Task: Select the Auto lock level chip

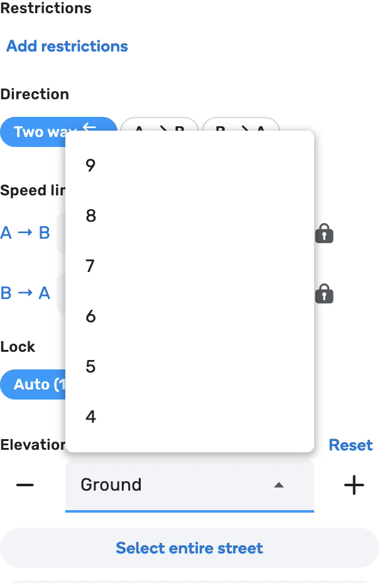Action: [33, 384]
